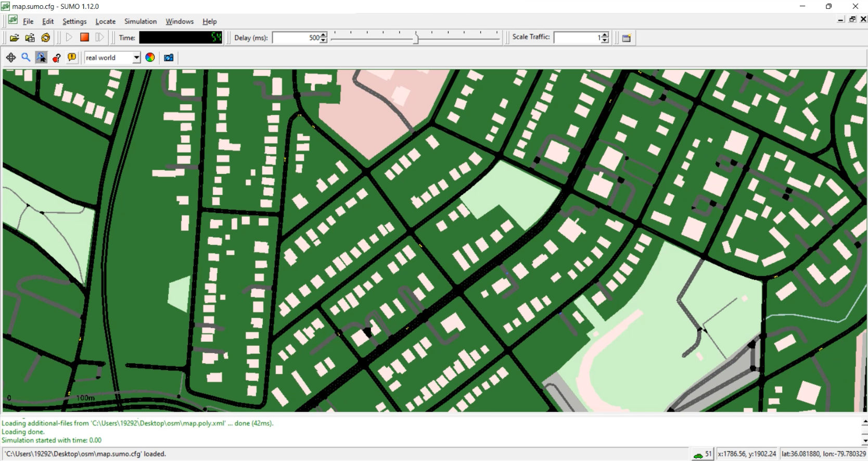Toggle the tooltips speech-bubble button
868x461 pixels.
click(x=72, y=57)
